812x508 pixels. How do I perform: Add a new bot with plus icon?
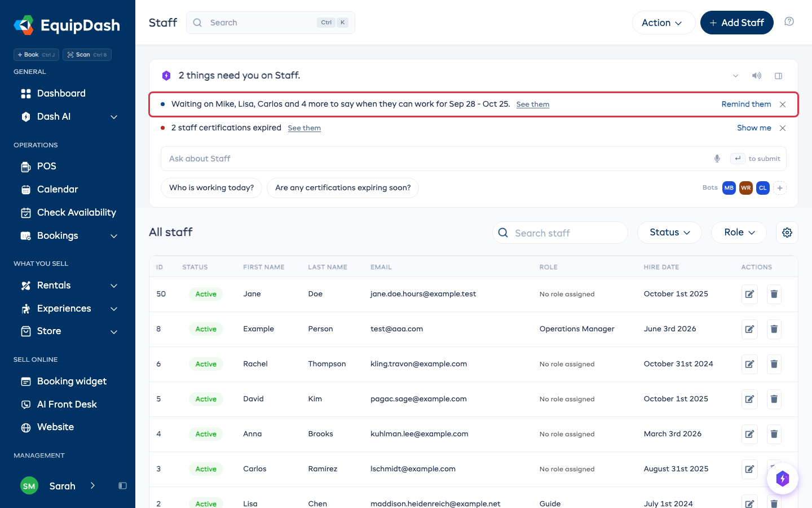(x=780, y=188)
